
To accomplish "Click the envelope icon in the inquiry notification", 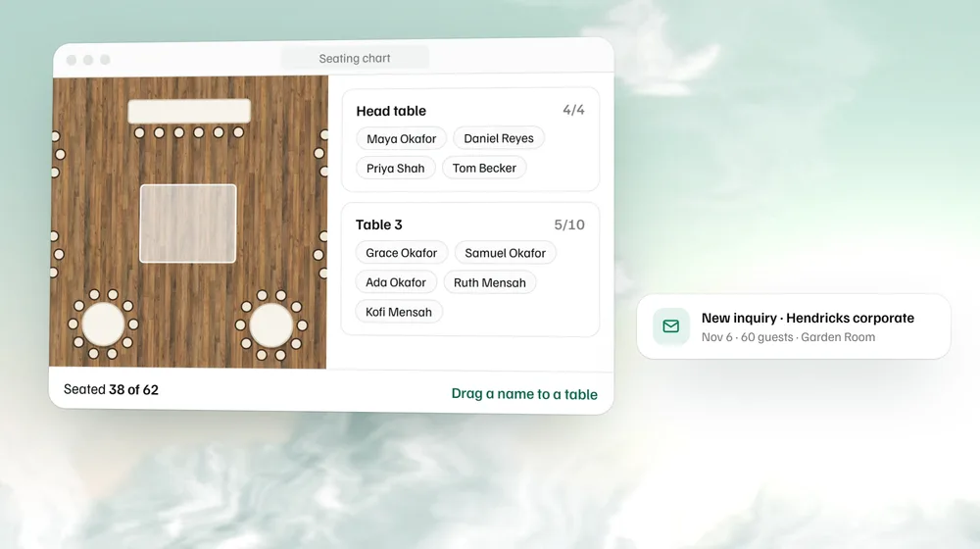I will [x=670, y=326].
